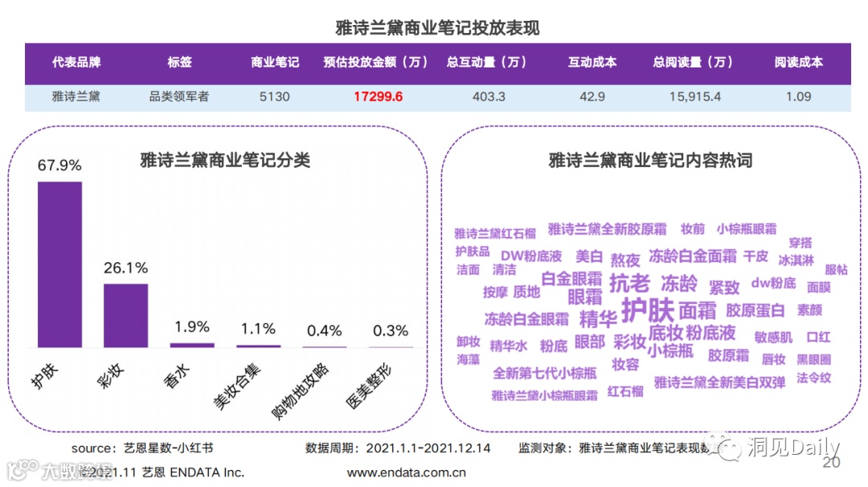The width and height of the screenshot is (868, 487).
Task: Click the word 卸妆
Action: pos(468,342)
